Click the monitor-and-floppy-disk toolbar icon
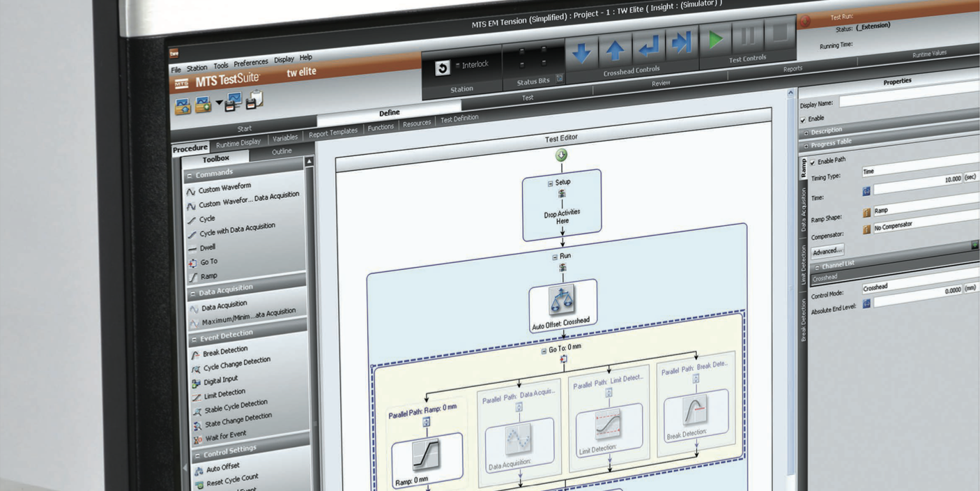The image size is (980, 491). 233,102
